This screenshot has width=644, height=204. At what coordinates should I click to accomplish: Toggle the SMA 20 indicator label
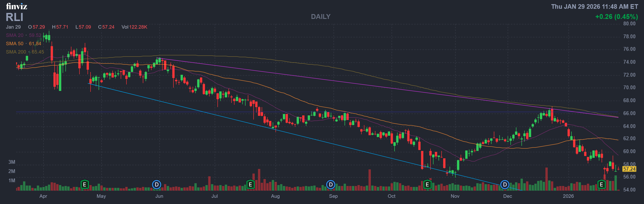pyautogui.click(x=15, y=35)
